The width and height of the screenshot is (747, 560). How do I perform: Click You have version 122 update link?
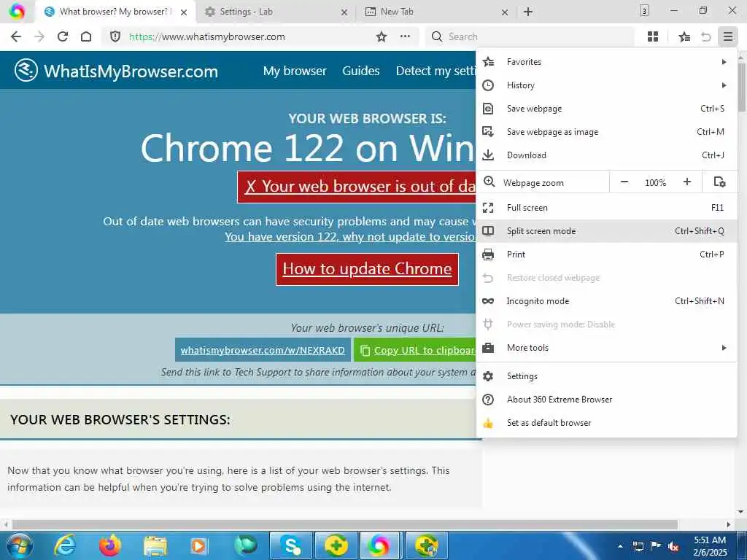click(350, 237)
